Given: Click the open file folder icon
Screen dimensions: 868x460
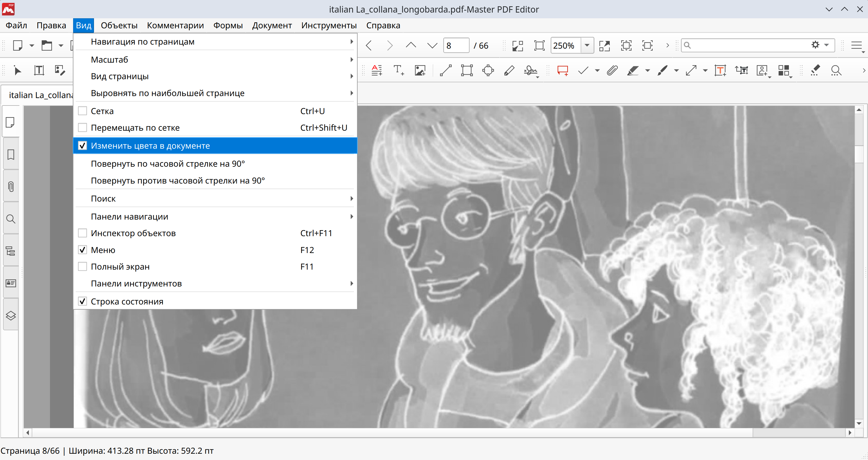Looking at the screenshot, I should click(x=47, y=45).
